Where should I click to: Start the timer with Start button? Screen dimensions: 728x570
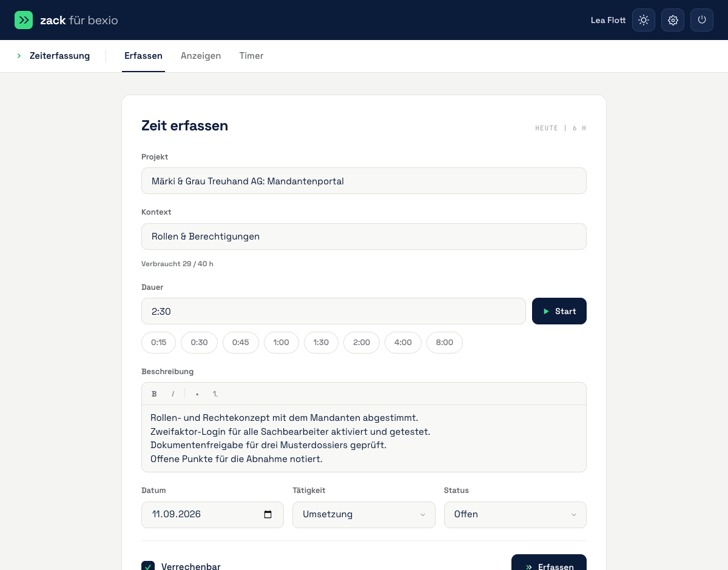(559, 311)
